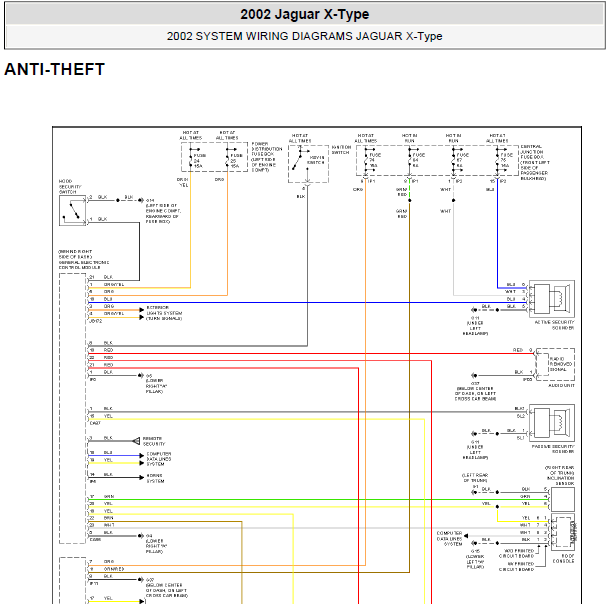
Task: Click the remote security antenna arrow symbol
Action: (136, 441)
